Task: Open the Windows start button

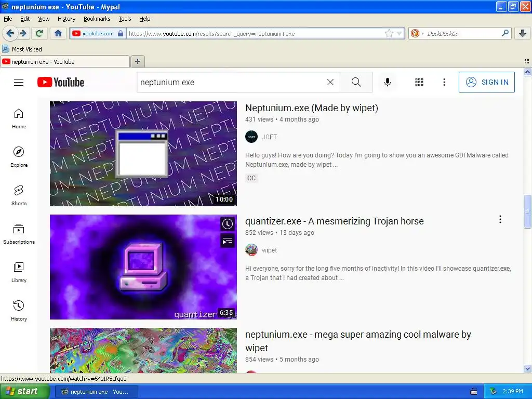Action: [x=25, y=391]
